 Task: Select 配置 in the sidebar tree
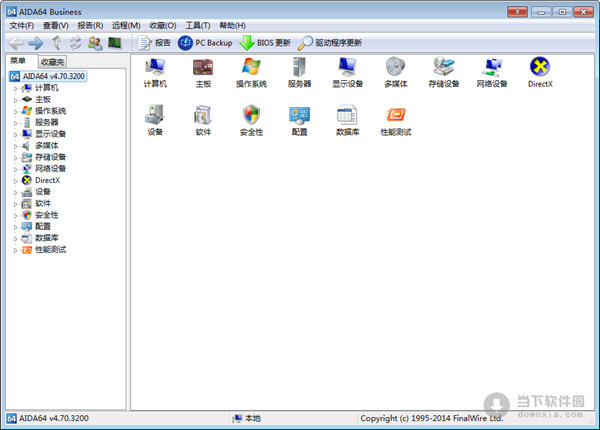tap(43, 226)
